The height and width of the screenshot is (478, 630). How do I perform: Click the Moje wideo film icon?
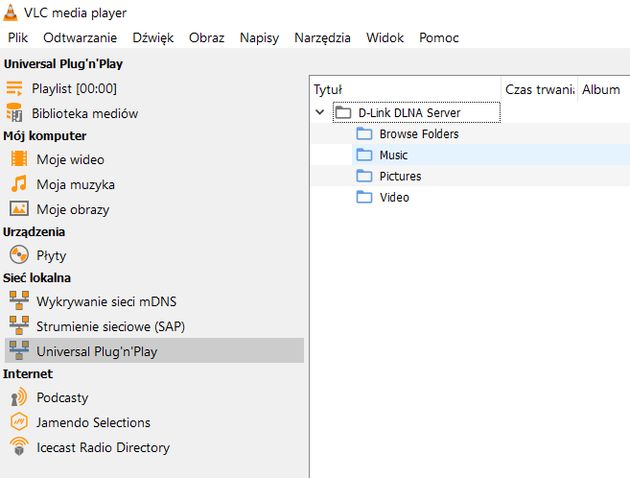coord(19,159)
